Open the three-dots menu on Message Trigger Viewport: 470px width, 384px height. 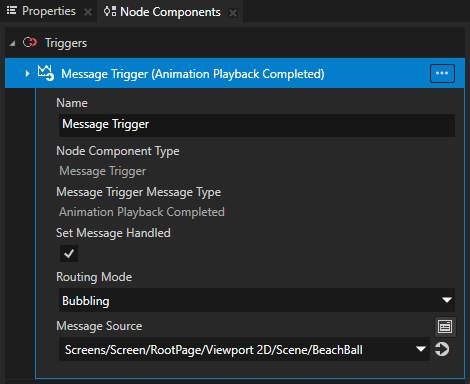tap(442, 73)
